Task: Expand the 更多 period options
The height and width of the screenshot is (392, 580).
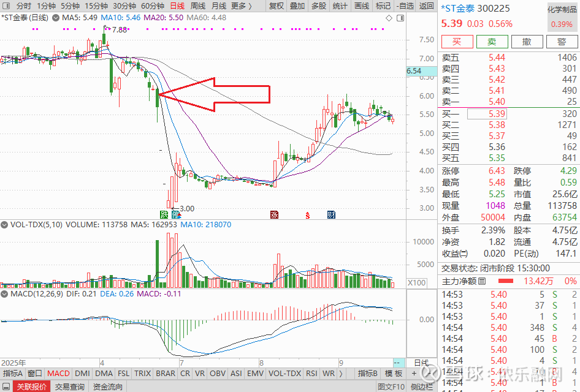Action: (x=241, y=6)
